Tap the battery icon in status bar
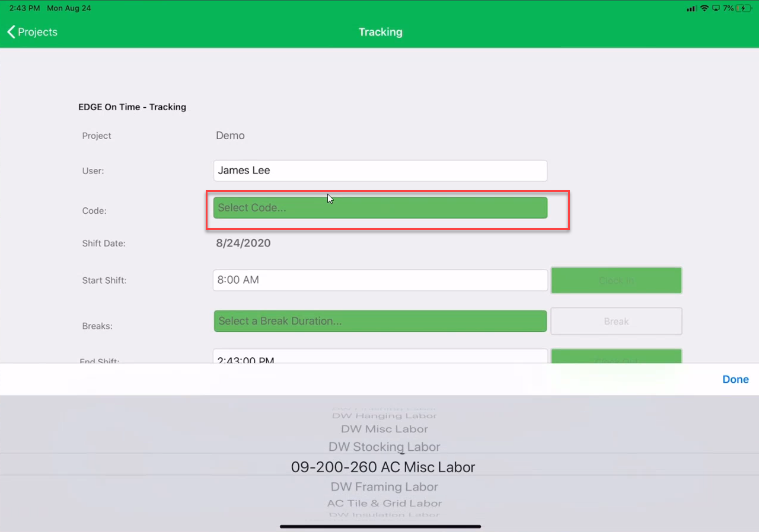The height and width of the screenshot is (532, 759). pos(743,8)
